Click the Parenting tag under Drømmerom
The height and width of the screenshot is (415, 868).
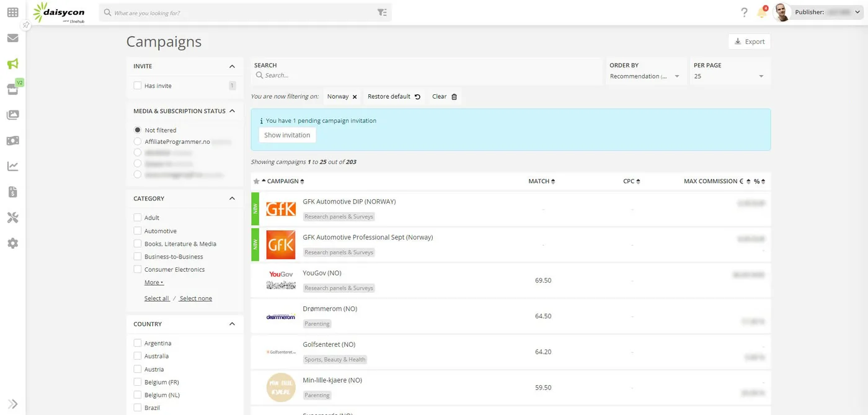click(x=317, y=324)
